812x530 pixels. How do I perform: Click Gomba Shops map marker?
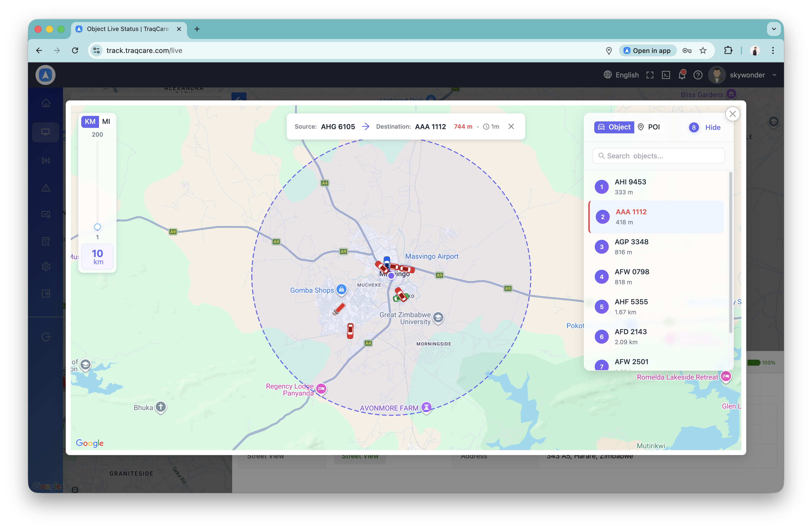point(341,290)
